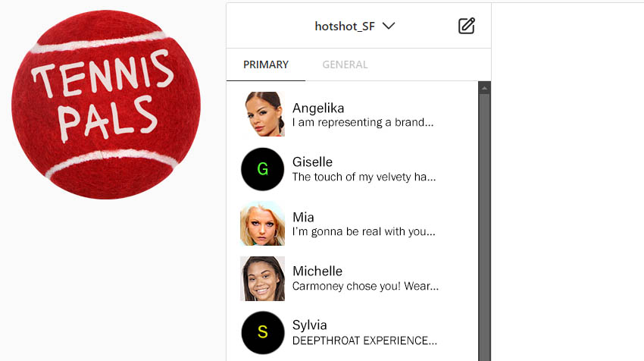
Task: Click Michelle's profile photo
Action: pos(262,278)
